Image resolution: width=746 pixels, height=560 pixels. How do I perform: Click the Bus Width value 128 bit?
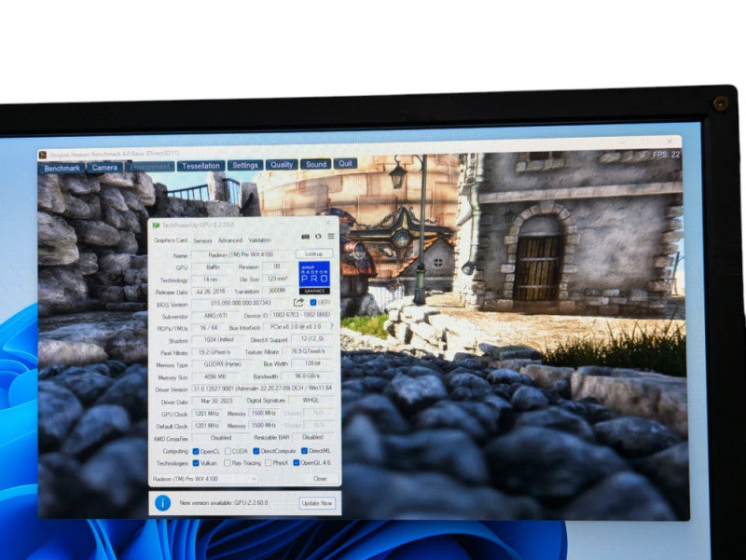pyautogui.click(x=312, y=363)
